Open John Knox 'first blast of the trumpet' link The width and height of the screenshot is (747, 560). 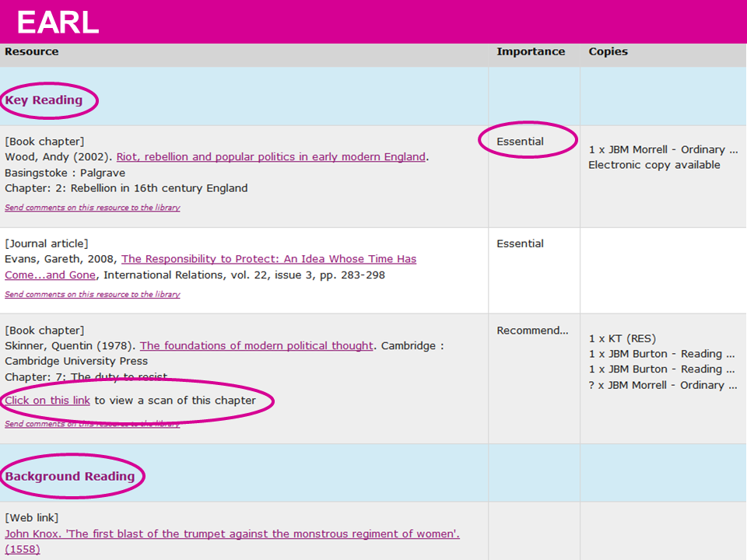click(232, 534)
